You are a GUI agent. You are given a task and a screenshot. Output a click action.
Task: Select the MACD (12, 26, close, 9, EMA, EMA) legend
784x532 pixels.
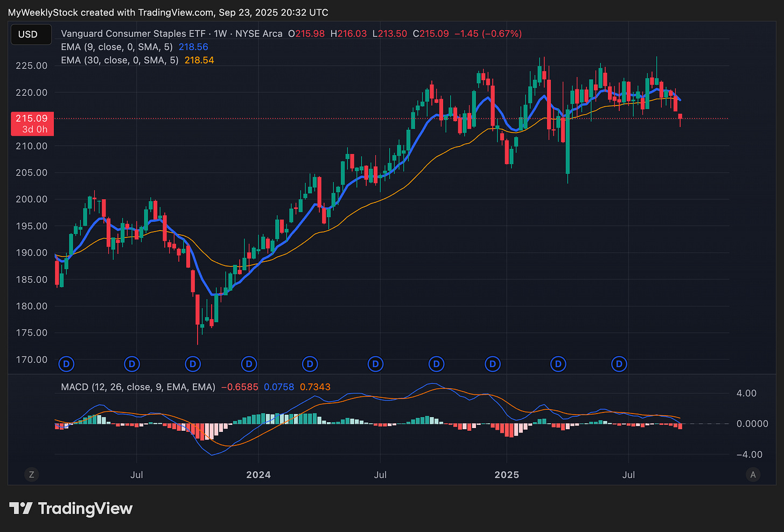point(138,387)
